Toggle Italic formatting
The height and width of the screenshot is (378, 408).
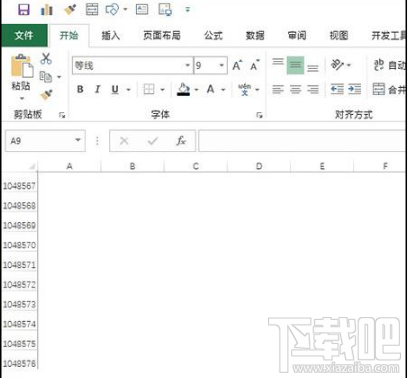98,89
